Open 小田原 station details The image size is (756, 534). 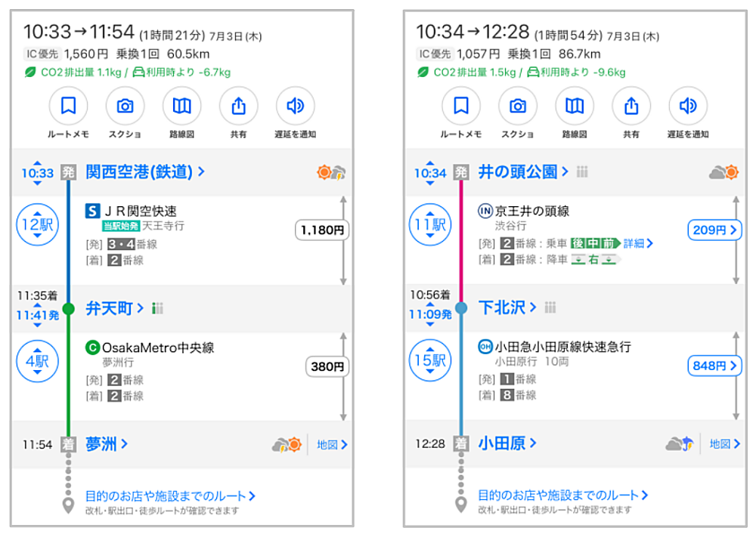(507, 443)
